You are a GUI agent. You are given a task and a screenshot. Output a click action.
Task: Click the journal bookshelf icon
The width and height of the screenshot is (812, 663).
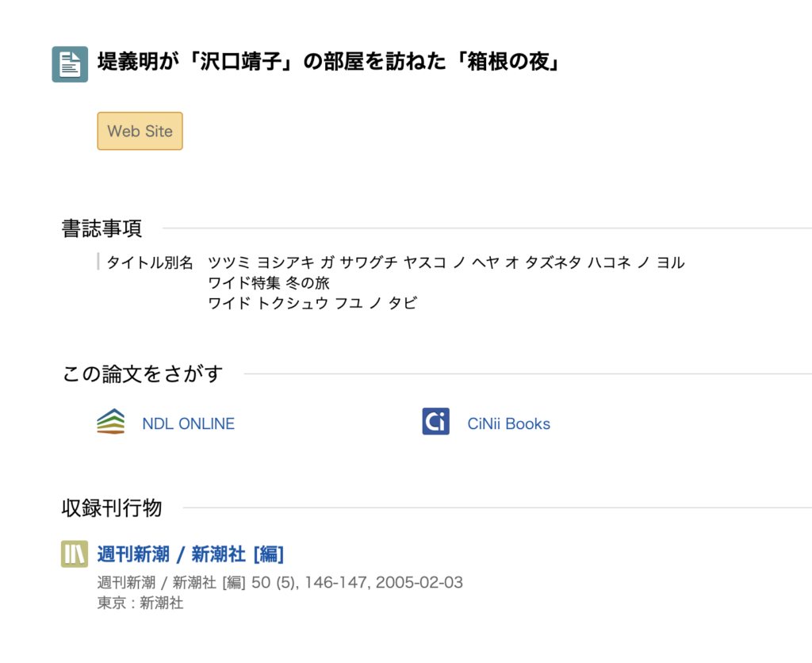(x=75, y=554)
